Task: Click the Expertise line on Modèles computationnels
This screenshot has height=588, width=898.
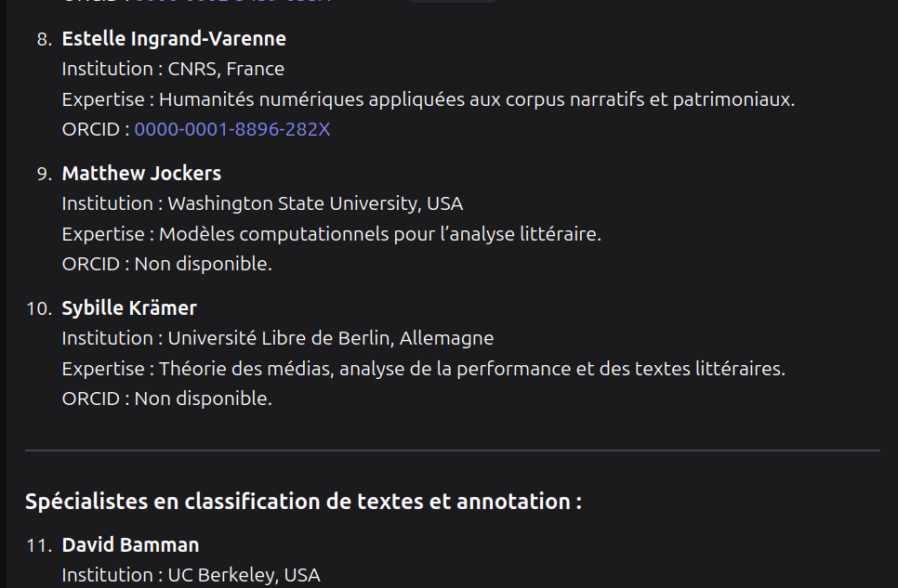Action: click(331, 234)
